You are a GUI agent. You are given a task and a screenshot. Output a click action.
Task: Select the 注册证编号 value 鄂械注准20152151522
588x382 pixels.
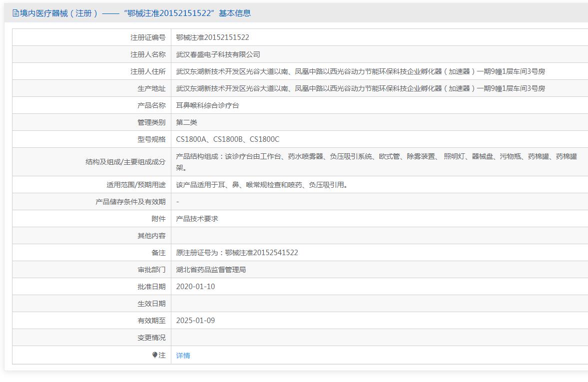212,37
